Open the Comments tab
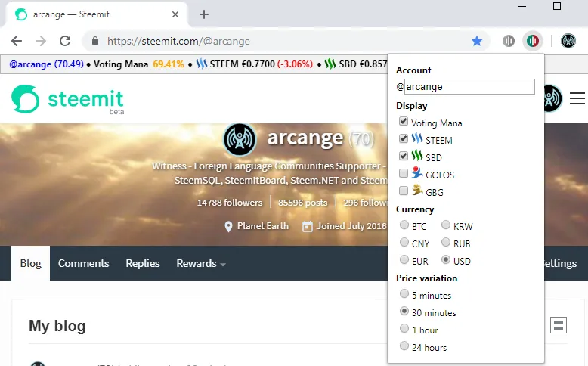The height and width of the screenshot is (366, 588). pyautogui.click(x=83, y=263)
